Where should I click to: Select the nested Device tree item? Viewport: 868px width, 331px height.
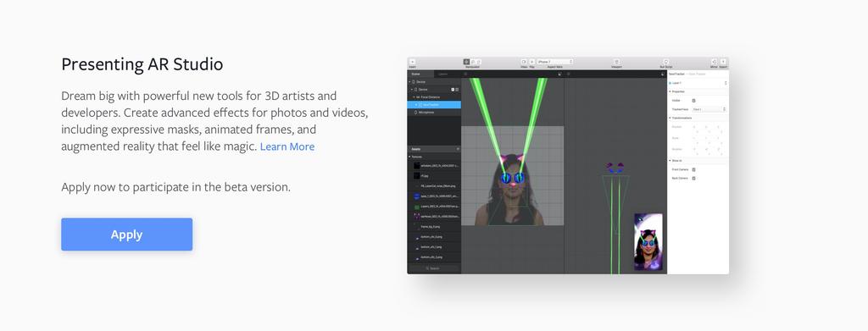click(434, 90)
